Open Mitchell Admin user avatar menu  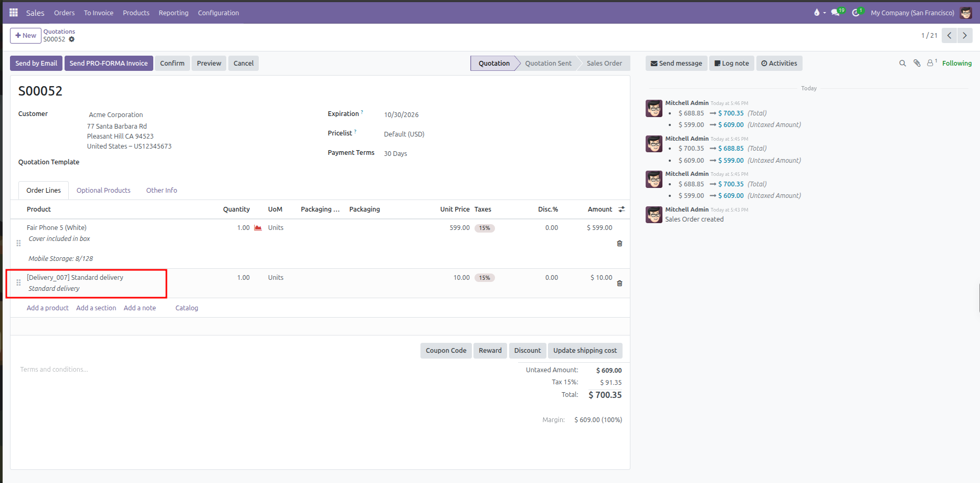(966, 13)
